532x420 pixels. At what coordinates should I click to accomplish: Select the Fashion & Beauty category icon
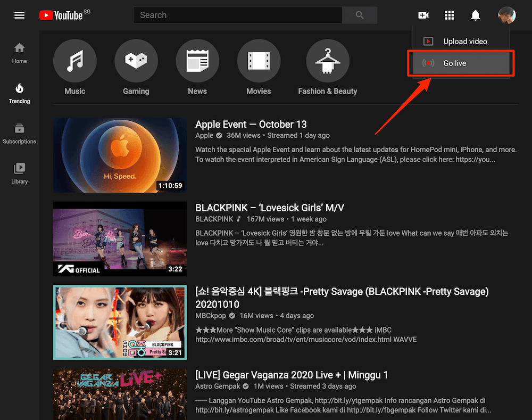point(327,61)
